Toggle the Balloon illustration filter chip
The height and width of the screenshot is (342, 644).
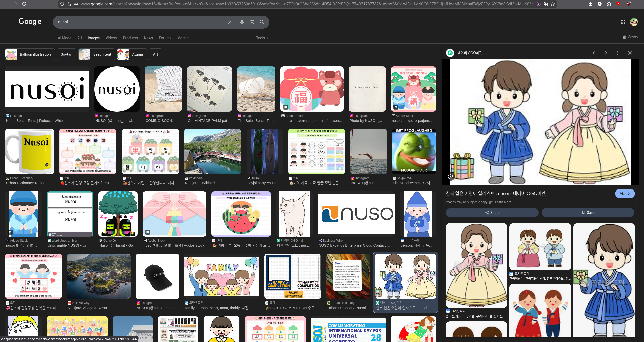point(30,54)
